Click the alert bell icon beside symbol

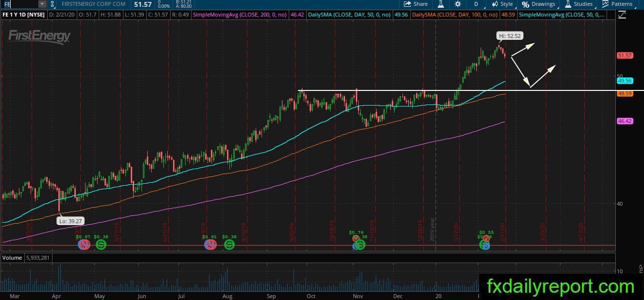pos(52,4)
